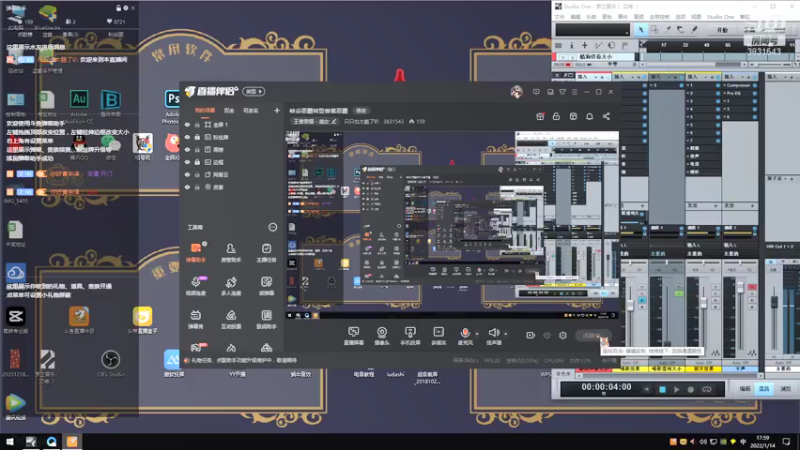Switch to the 混音 mixer tab
This screenshot has width=800, height=450.
coord(764,389)
